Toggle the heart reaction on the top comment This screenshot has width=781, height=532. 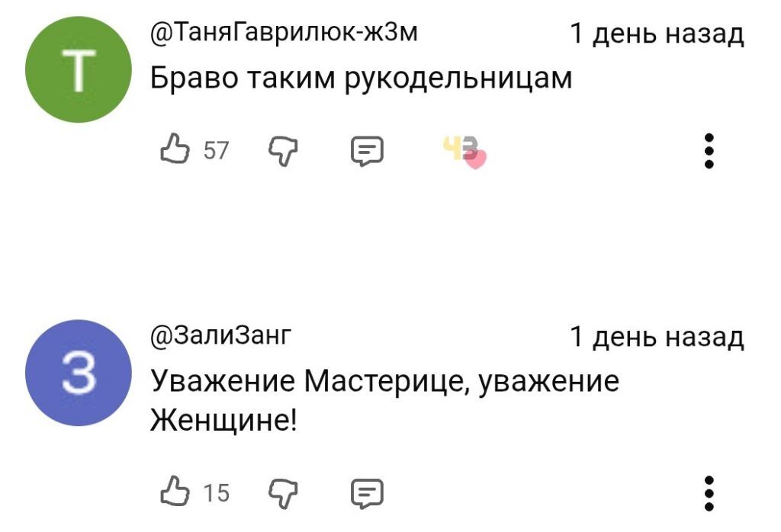(x=466, y=152)
